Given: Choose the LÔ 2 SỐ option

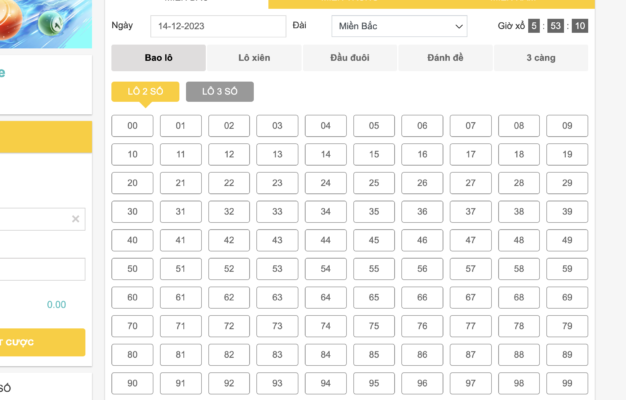Looking at the screenshot, I should pos(145,92).
